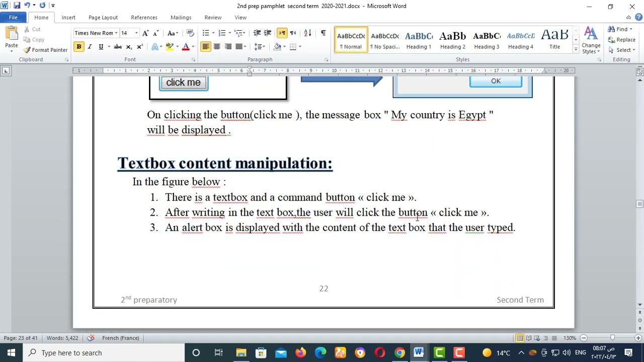
Task: Click the Bullets list icon
Action: [206, 33]
